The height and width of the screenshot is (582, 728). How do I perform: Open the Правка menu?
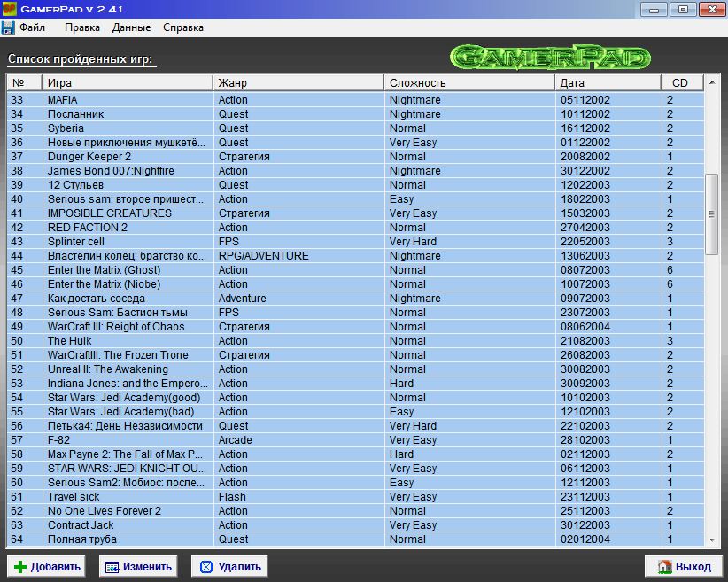point(82,27)
